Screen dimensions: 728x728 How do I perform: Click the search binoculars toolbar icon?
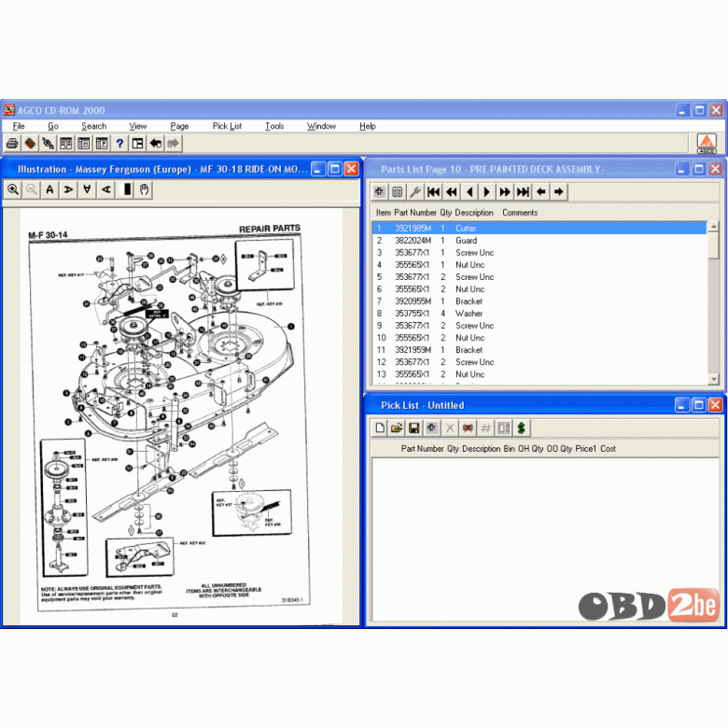click(48, 144)
